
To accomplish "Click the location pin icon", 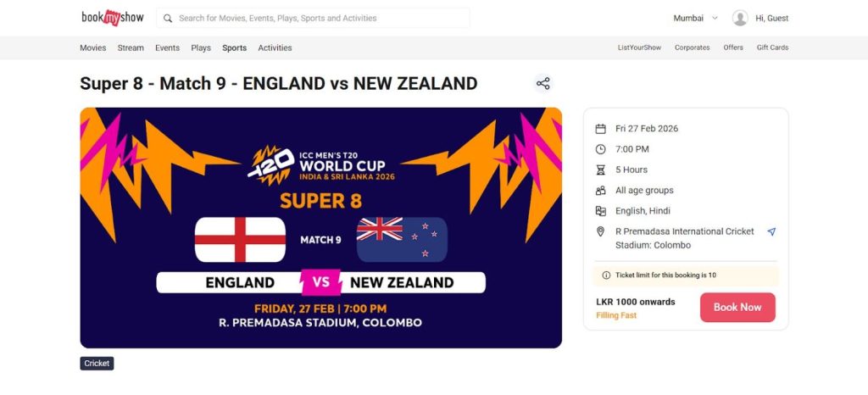I will (600, 231).
